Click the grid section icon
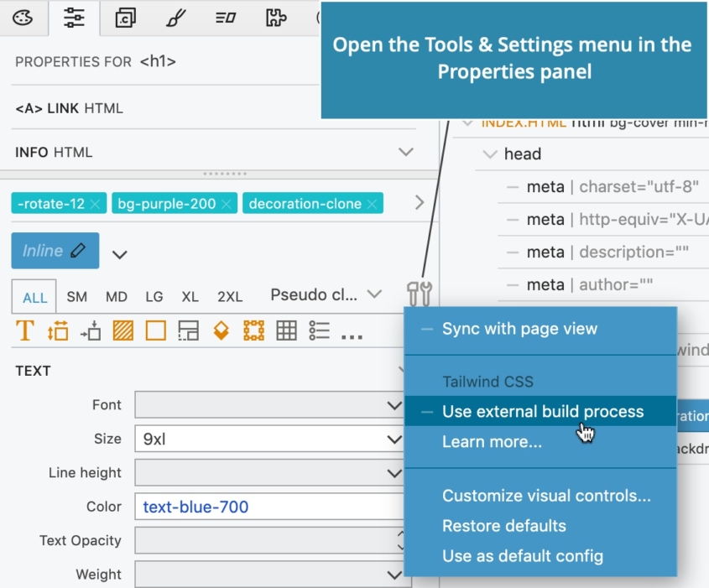Image resolution: width=709 pixels, height=588 pixels. (x=285, y=330)
